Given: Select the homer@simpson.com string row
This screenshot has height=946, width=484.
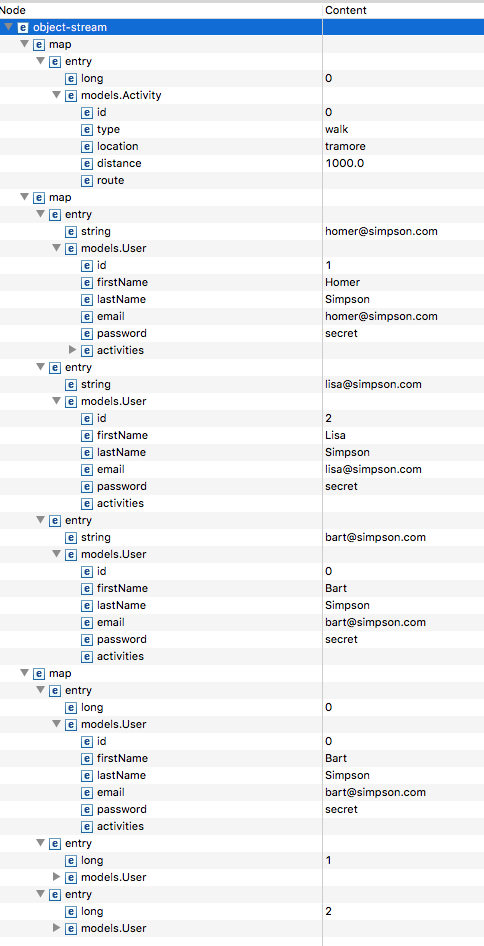Looking at the screenshot, I should 242,232.
